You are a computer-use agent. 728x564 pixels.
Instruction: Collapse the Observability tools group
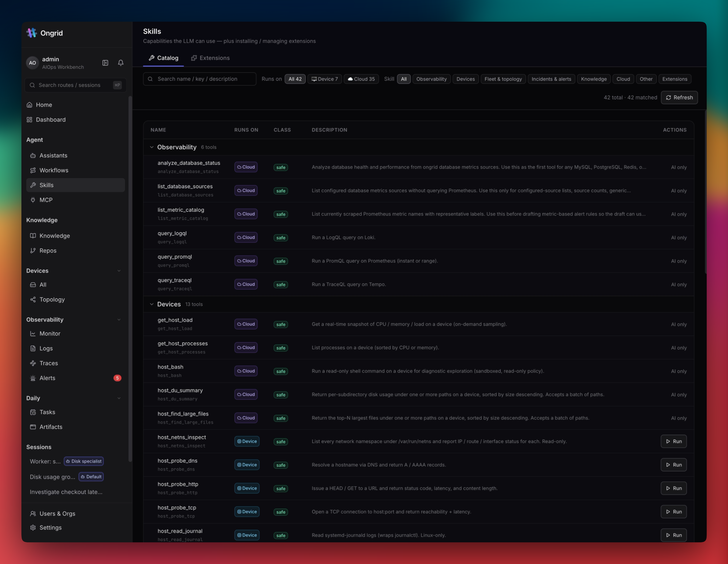click(152, 147)
